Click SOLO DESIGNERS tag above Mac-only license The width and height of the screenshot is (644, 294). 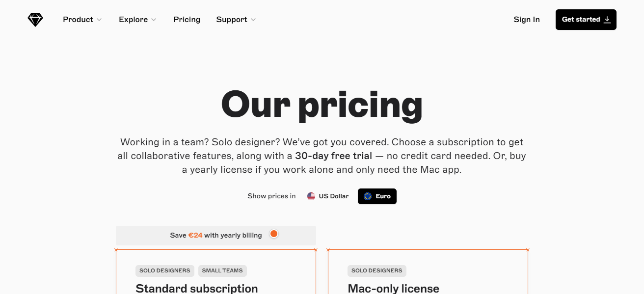(x=376, y=270)
